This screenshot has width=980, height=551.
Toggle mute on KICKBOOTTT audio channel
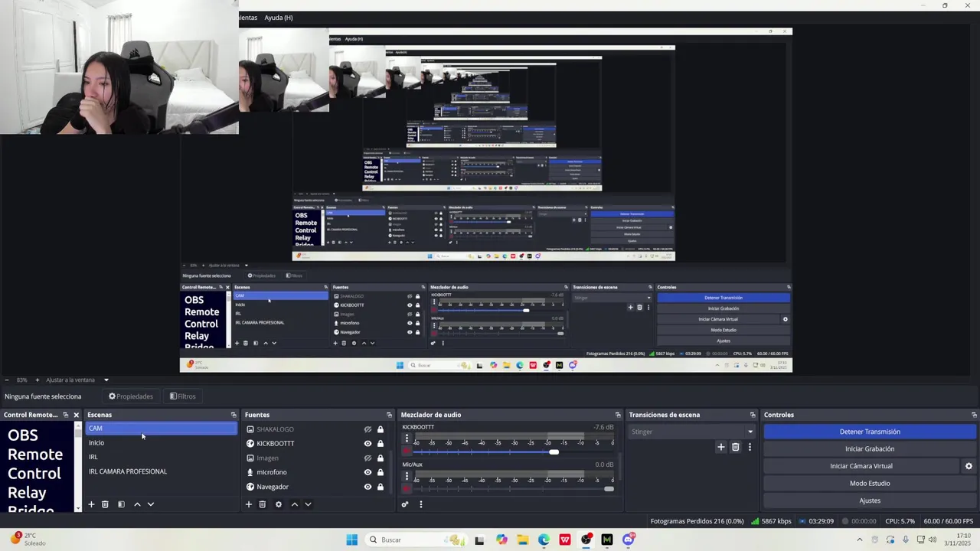[407, 451]
